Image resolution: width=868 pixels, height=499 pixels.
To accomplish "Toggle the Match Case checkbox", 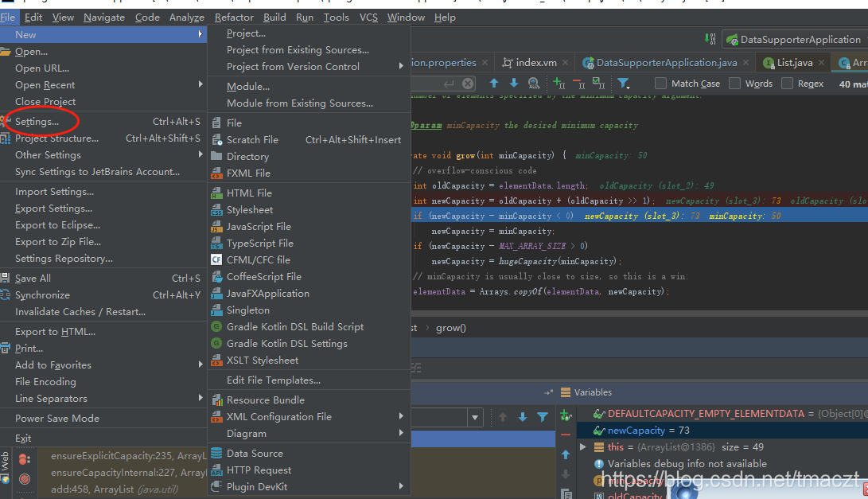I will click(660, 83).
